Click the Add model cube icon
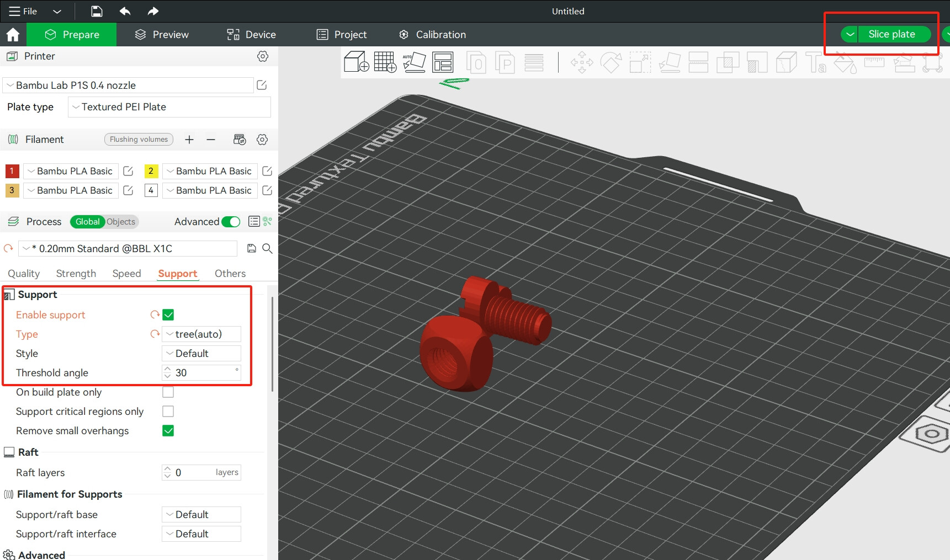Viewport: 950px width, 560px height. (x=356, y=62)
